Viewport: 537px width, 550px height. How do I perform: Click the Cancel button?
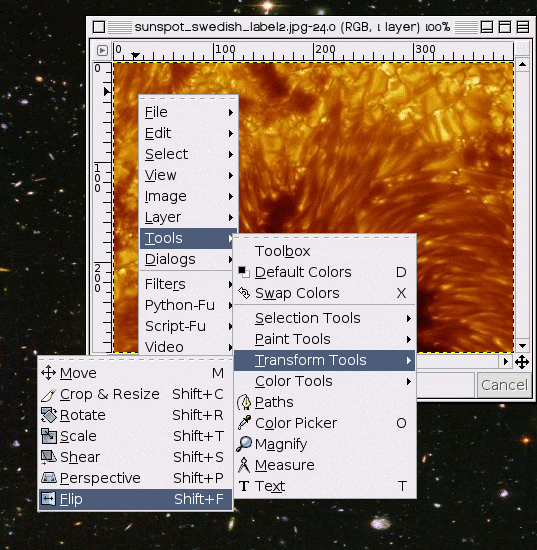[x=504, y=385]
